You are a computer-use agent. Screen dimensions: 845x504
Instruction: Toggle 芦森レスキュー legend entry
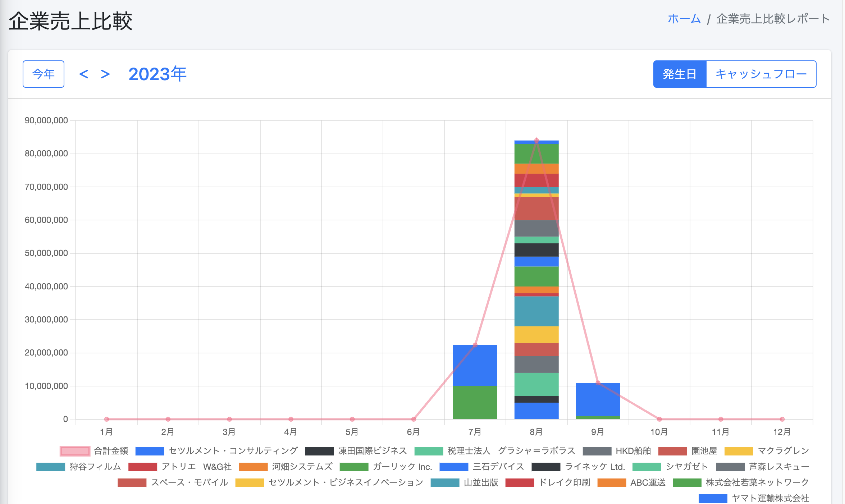click(763, 467)
